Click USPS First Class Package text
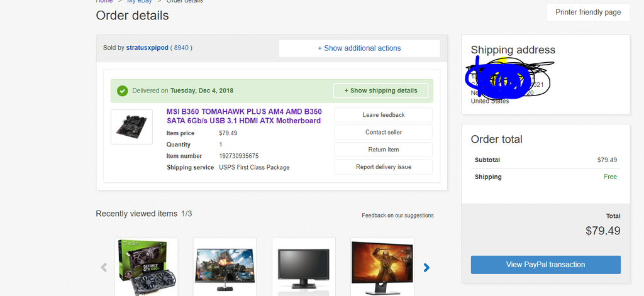 point(254,168)
